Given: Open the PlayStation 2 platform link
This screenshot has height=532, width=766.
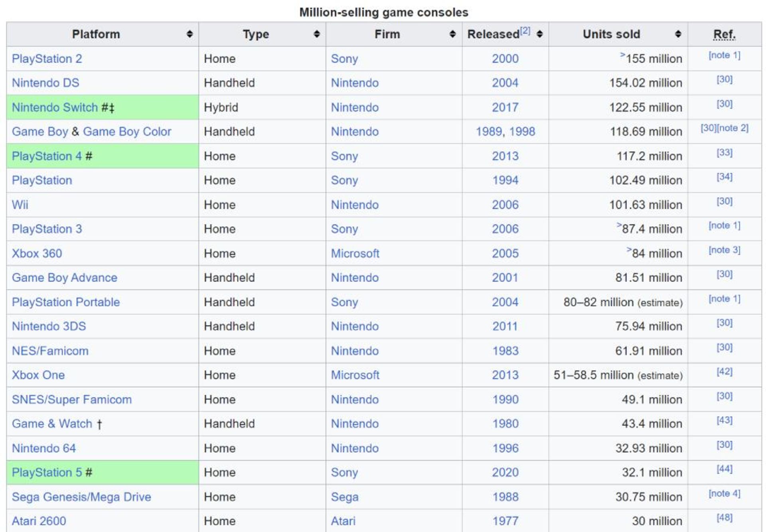Looking at the screenshot, I should coord(47,59).
